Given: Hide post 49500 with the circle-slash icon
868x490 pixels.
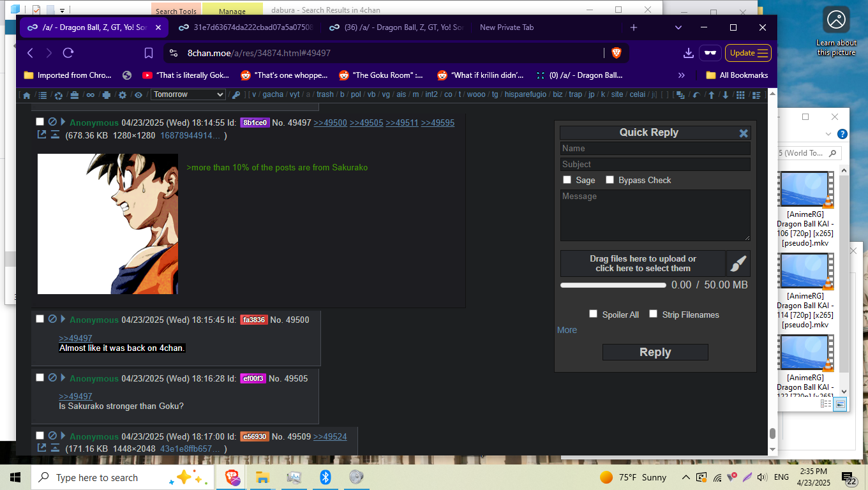Looking at the screenshot, I should click(x=52, y=319).
